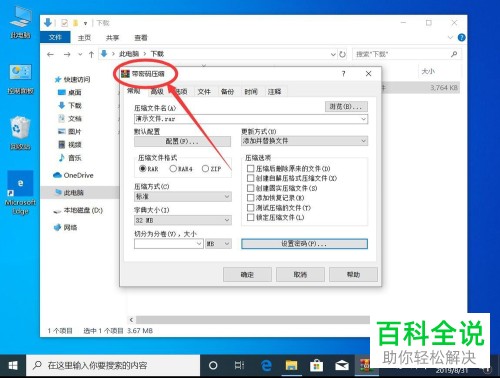The width and height of the screenshot is (500, 378).
Task: Switch to Comment (注释) dialog tab
Action: coord(274,91)
